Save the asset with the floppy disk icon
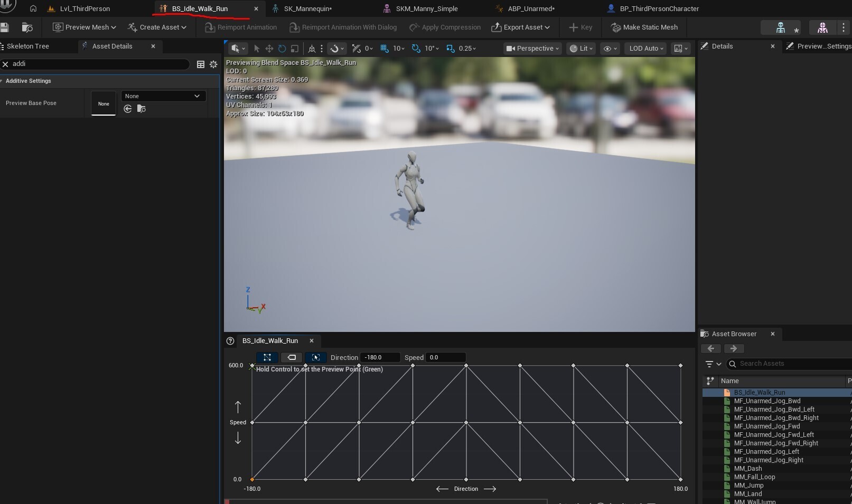This screenshot has width=852, height=504. tap(5, 27)
